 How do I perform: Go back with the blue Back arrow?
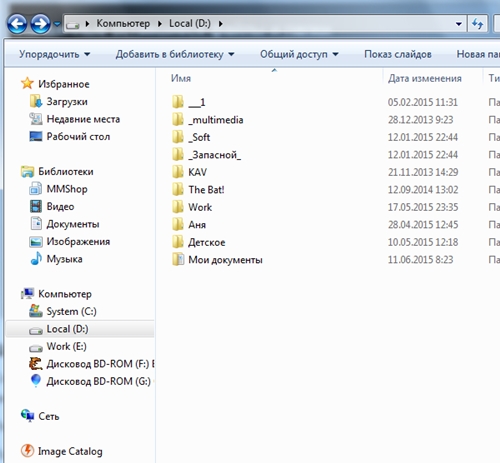[17, 24]
